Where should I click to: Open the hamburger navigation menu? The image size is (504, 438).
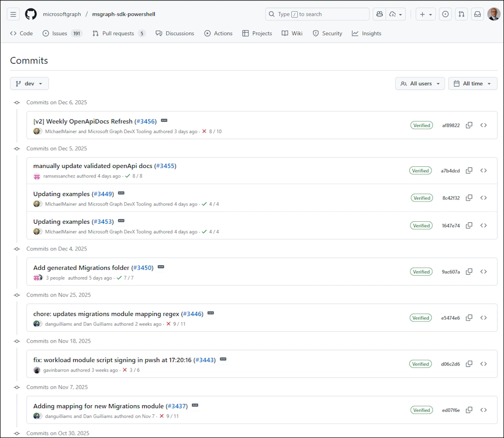(x=14, y=14)
